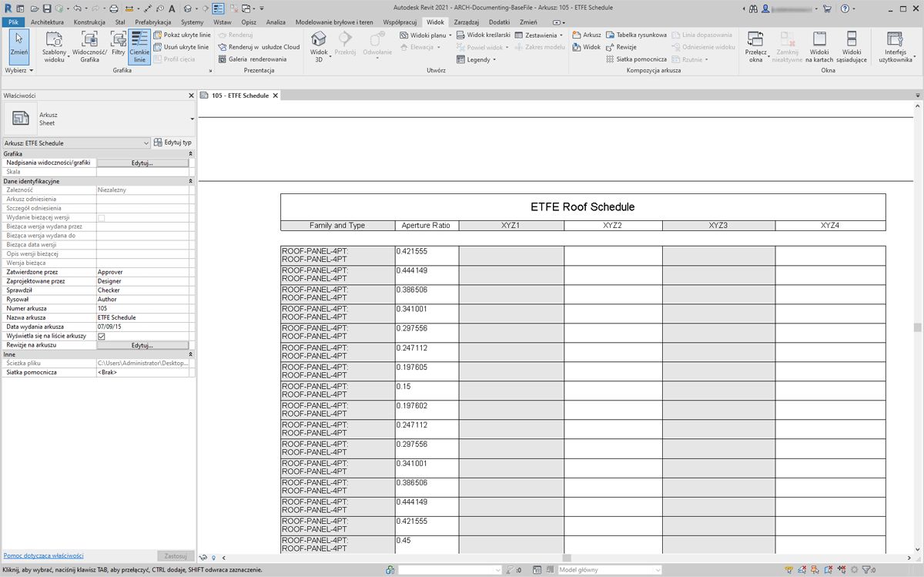Click the shopping cart icon in title bar
The image size is (924, 577).
pos(827,8)
